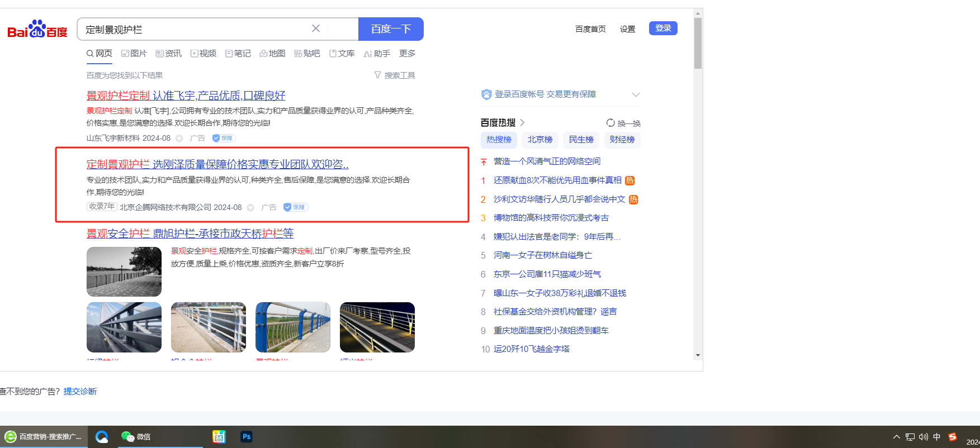
Task: Select the 北京榜 hot-search tab
Action: [540, 140]
